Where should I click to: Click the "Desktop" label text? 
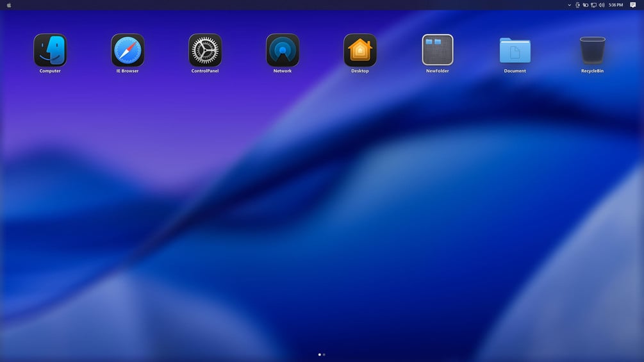359,71
